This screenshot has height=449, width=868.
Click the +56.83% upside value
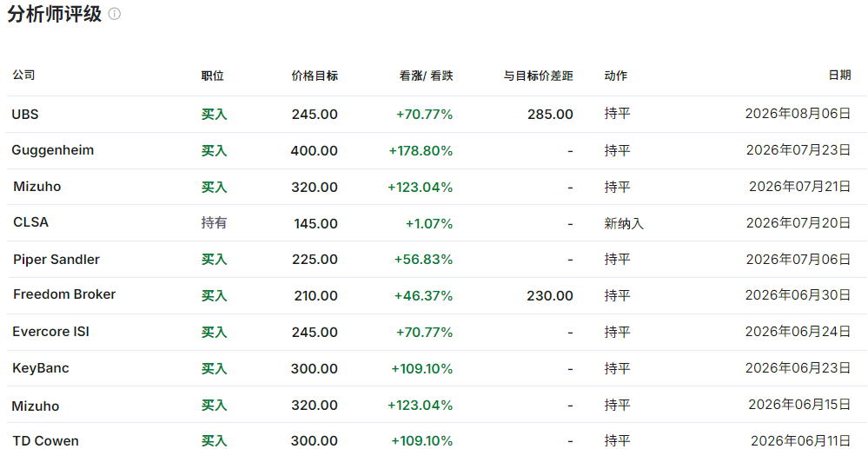click(x=423, y=259)
